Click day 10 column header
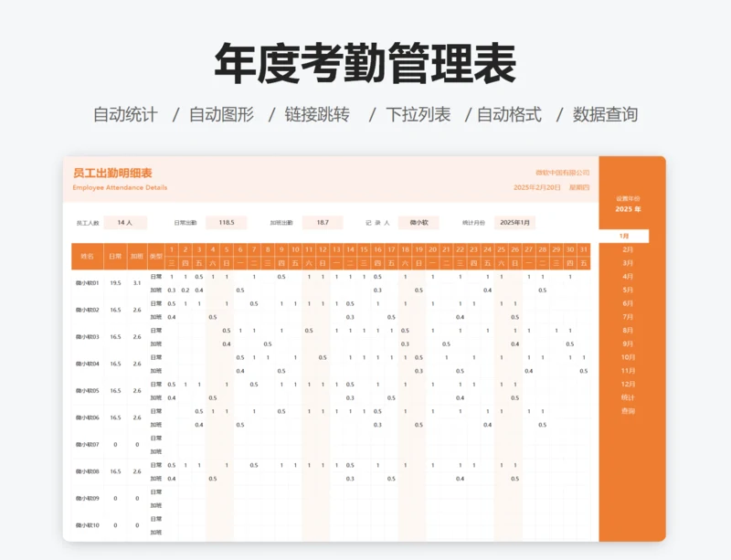Image resolution: width=731 pixels, height=560 pixels. (295, 250)
